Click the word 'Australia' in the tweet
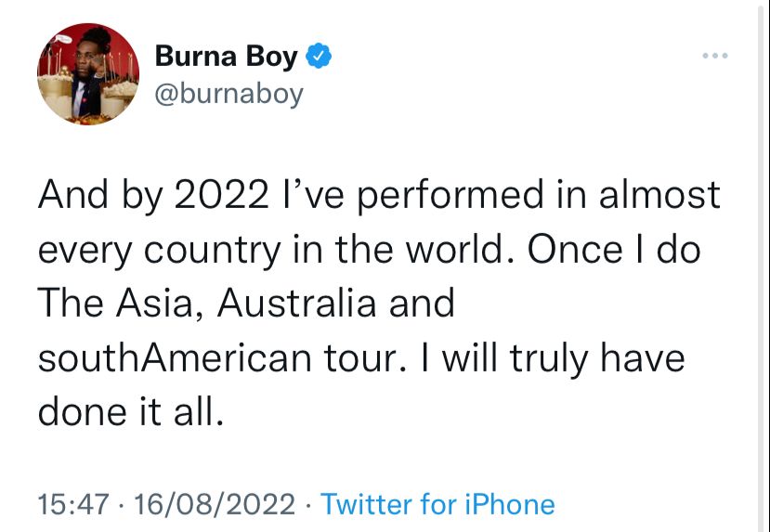 (x=296, y=303)
